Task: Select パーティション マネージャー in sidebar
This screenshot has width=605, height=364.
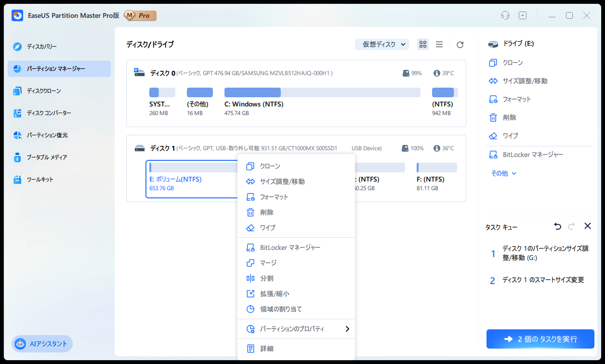Action: click(x=59, y=69)
